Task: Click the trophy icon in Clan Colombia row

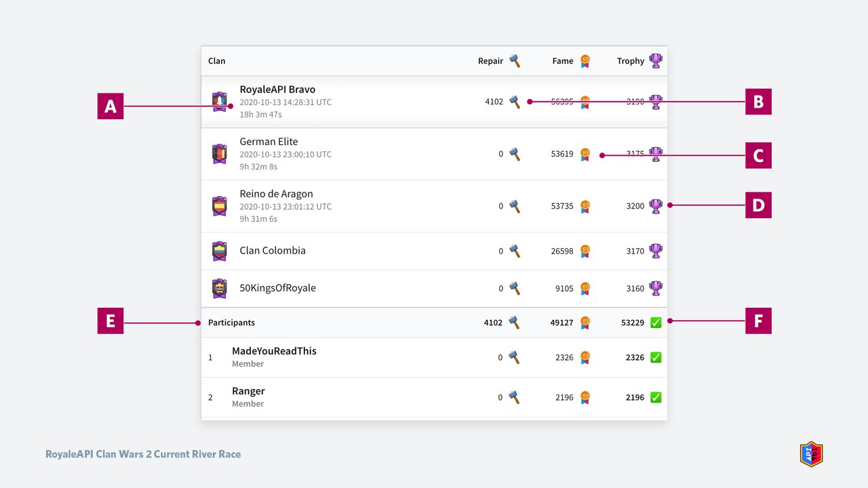Action: click(656, 251)
